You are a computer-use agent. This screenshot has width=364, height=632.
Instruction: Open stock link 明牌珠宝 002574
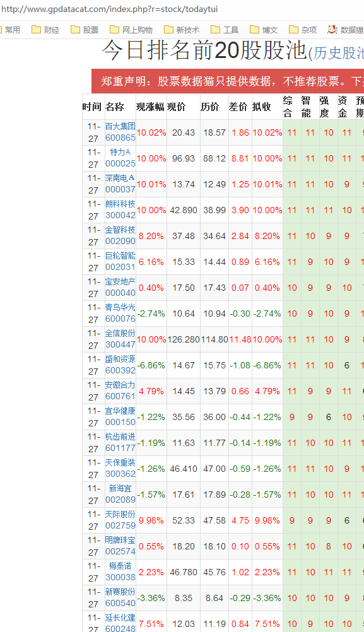[120, 546]
